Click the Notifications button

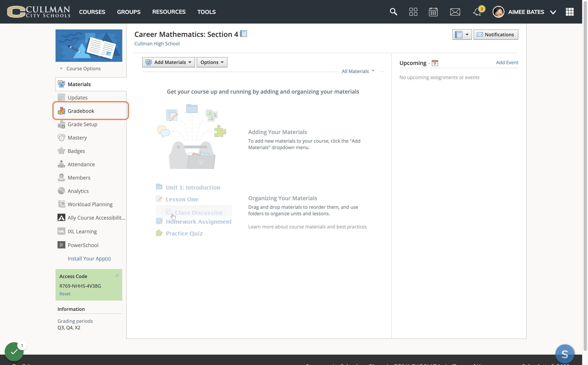pyautogui.click(x=496, y=35)
